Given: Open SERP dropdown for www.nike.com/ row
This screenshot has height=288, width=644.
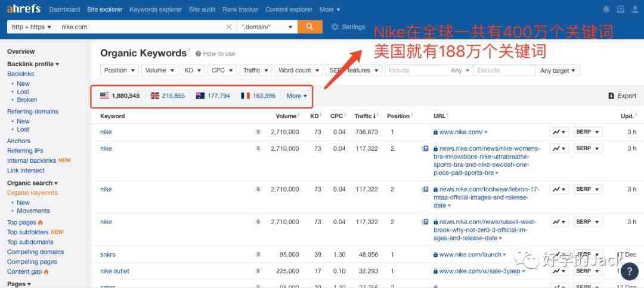Looking at the screenshot, I should point(588,132).
